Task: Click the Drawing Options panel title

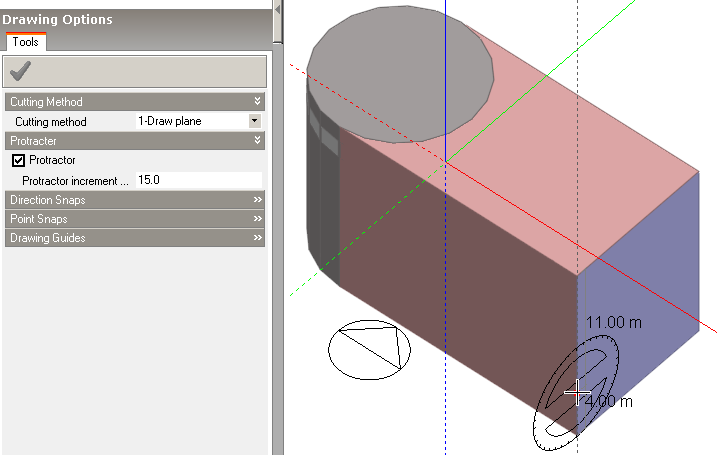Action: (x=58, y=19)
